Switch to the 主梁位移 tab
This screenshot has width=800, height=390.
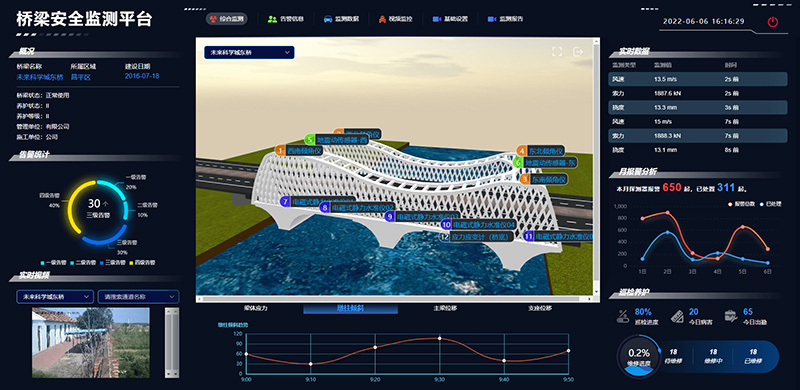[444, 309]
